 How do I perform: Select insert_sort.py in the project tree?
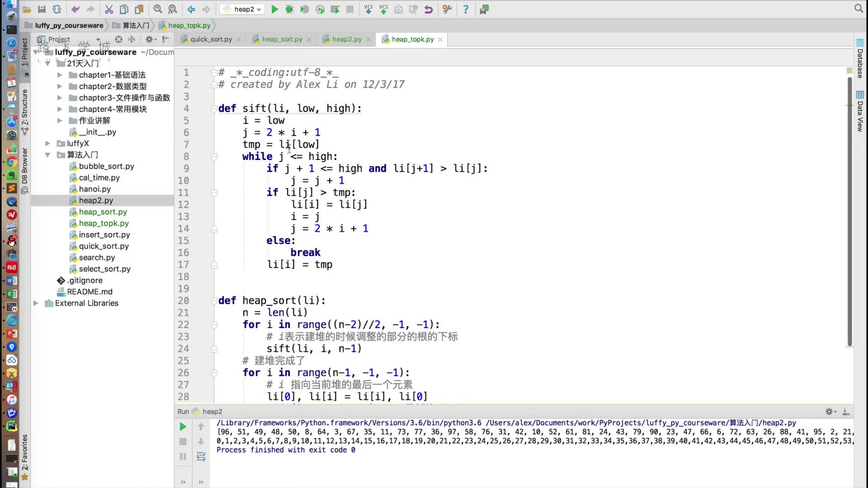click(104, 235)
